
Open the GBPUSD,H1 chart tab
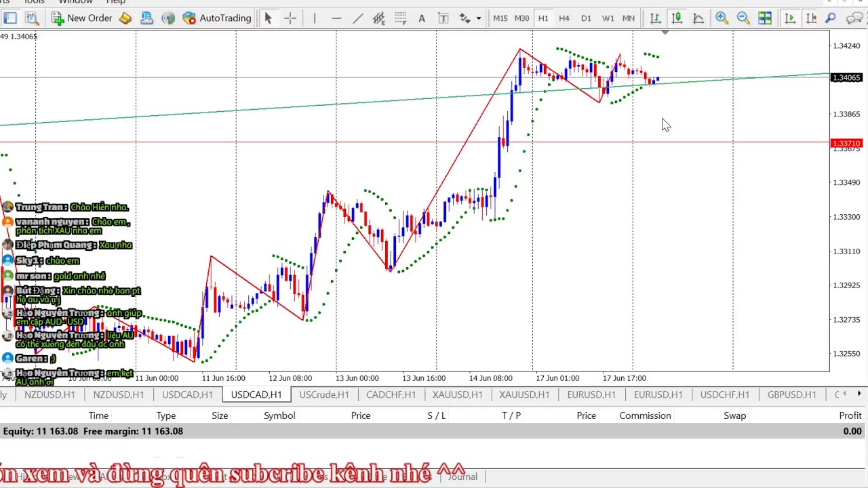tap(791, 394)
